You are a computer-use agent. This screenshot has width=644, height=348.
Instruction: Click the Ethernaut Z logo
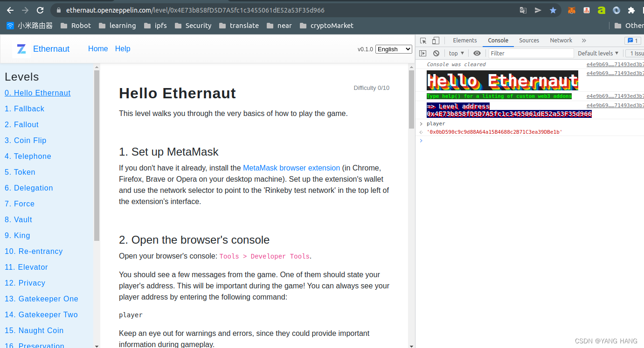[21, 49]
